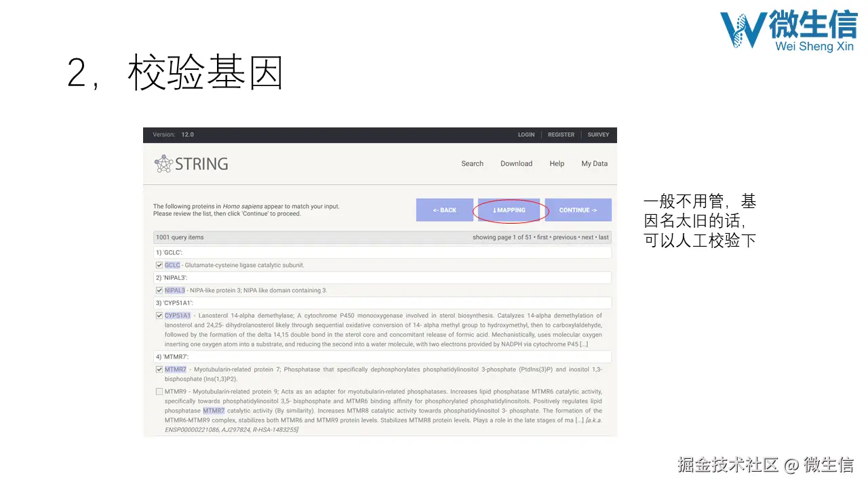This screenshot has width=868, height=488.
Task: Open the SURVEY link
Action: point(598,135)
